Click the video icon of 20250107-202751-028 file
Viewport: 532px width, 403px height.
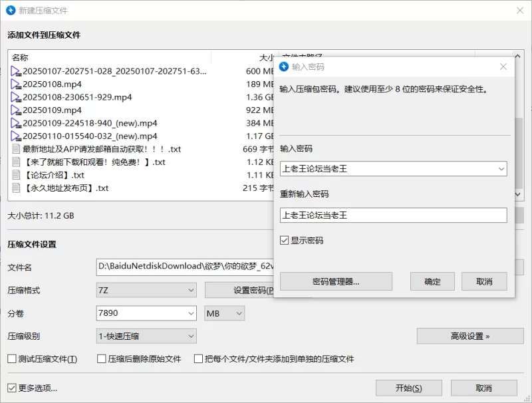point(16,71)
